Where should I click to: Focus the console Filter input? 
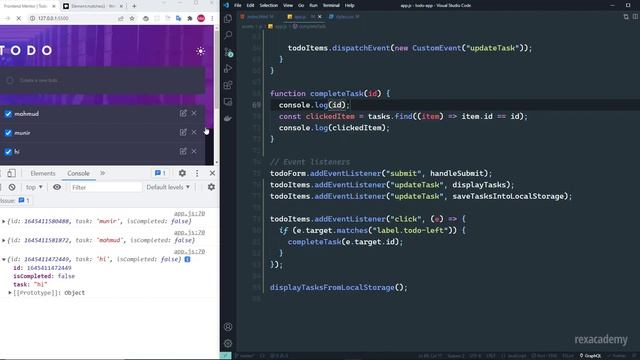106,187
